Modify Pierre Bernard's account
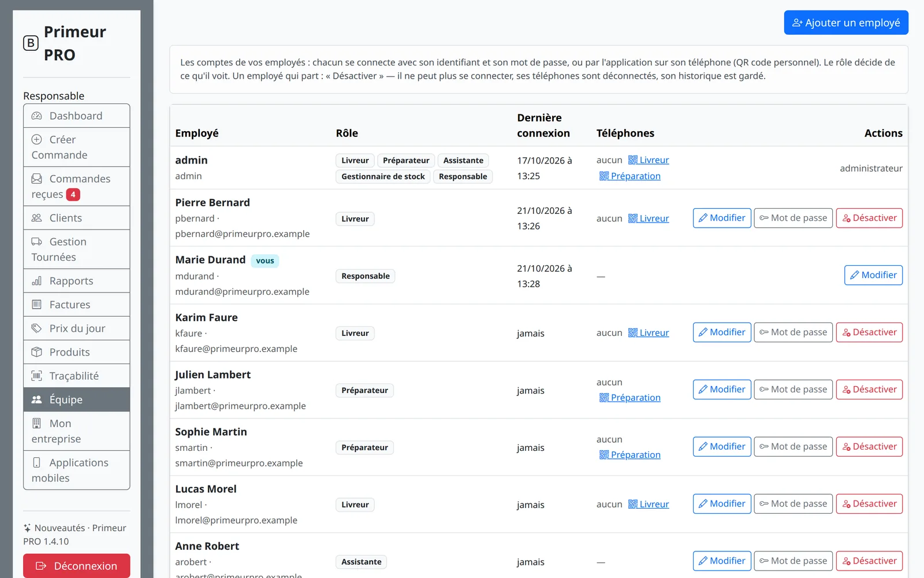 722,218
